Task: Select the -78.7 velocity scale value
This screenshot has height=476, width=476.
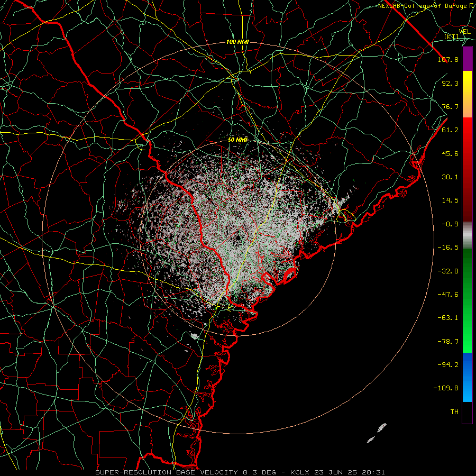Action: [448, 342]
